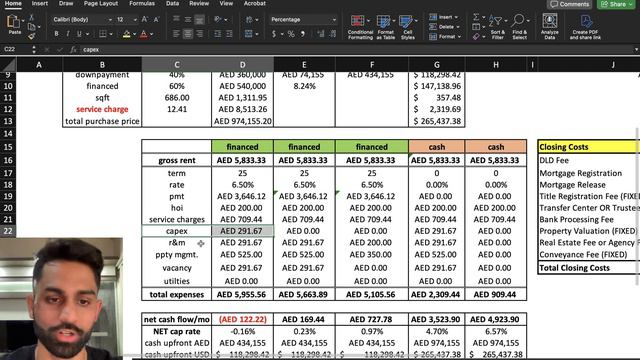Apply red font color
Screen dimensions: 640x360
(x=144, y=34)
